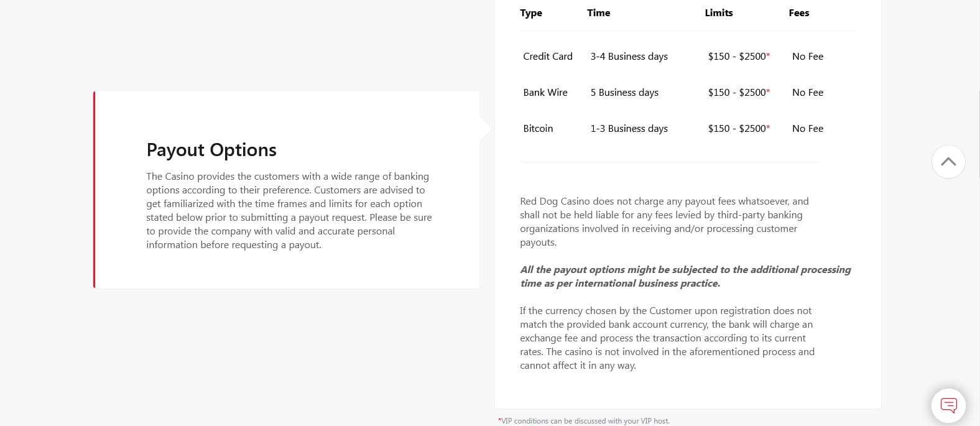The height and width of the screenshot is (426, 980).
Task: Select the Credit Card row label
Action: pos(547,57)
